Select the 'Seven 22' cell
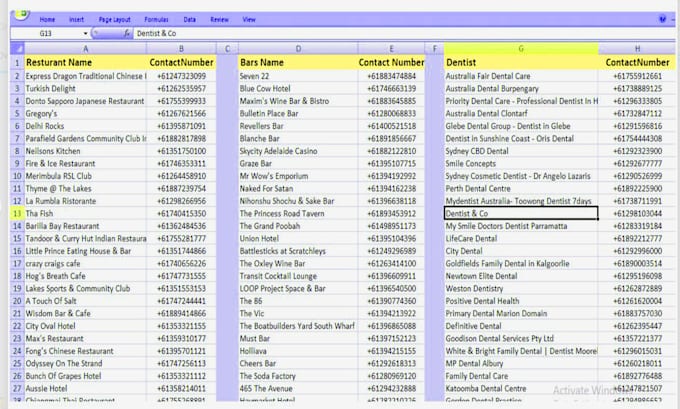The width and height of the screenshot is (680, 409). (298, 76)
